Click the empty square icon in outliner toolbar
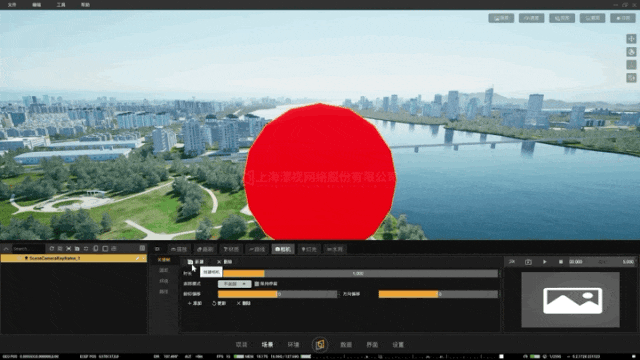Screen dimensions: 640x360 click(x=105, y=249)
